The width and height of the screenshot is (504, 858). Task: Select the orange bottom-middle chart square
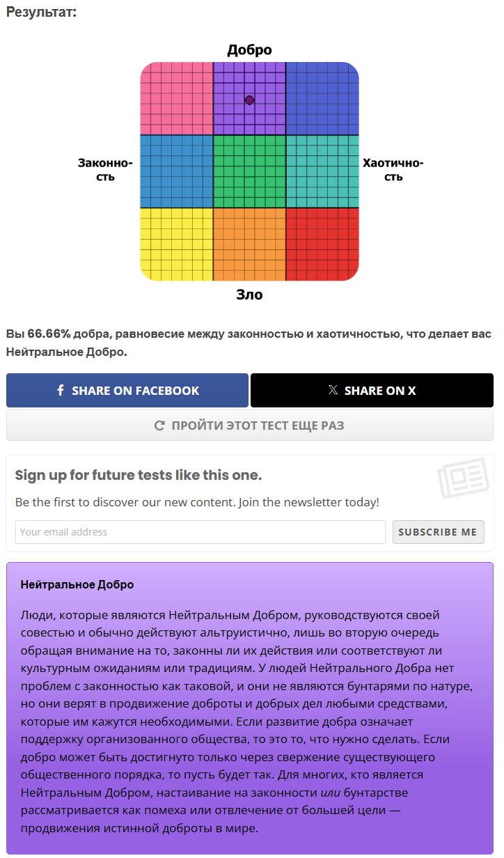[249, 244]
